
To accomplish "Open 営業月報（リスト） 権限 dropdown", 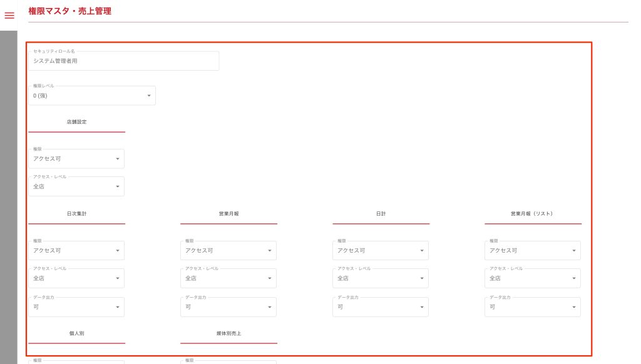I will (533, 250).
